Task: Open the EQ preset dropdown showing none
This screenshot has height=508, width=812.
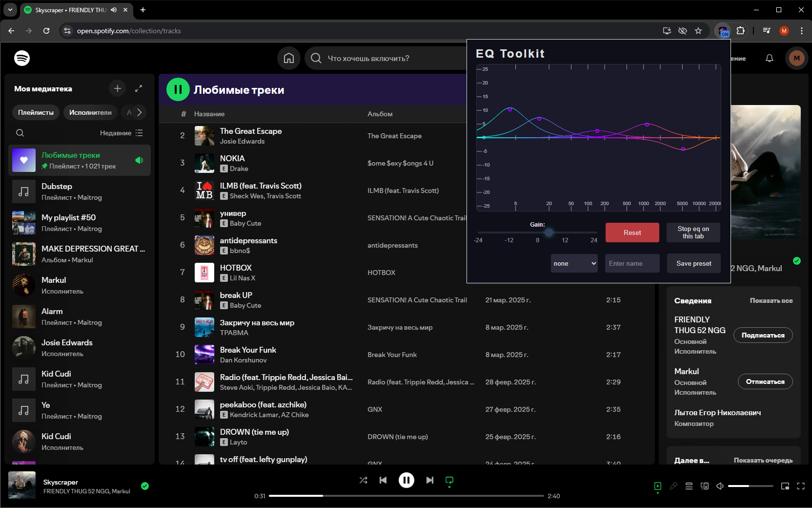Action: coord(574,263)
